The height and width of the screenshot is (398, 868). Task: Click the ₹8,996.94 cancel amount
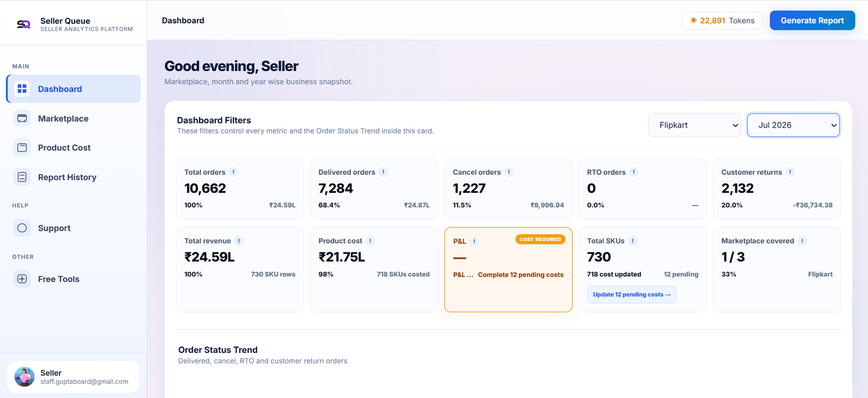click(547, 205)
